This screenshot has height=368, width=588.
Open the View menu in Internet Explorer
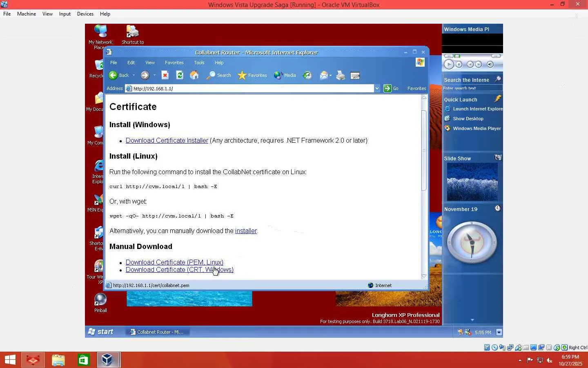[150, 63]
